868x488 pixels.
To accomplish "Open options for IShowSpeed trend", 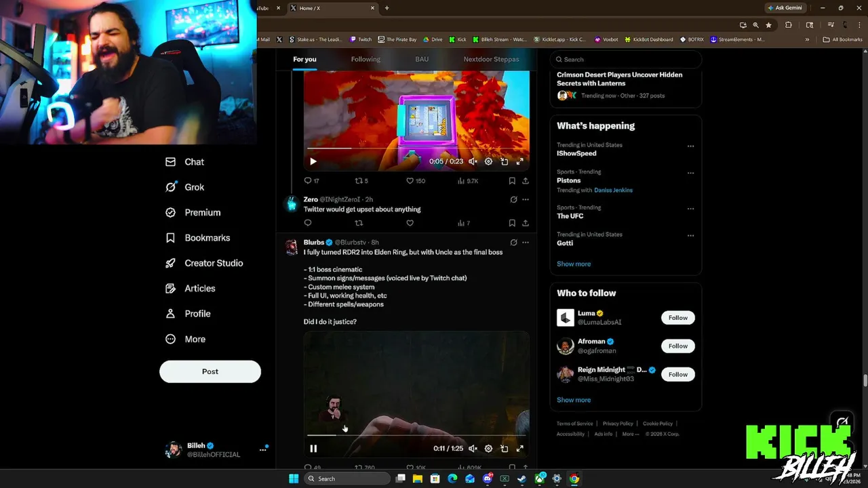I will tap(690, 146).
